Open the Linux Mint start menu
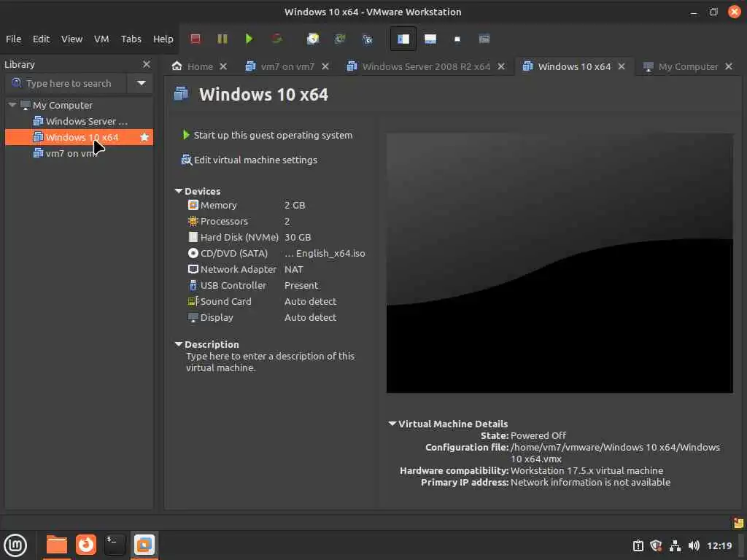The width and height of the screenshot is (747, 560). tap(15, 545)
